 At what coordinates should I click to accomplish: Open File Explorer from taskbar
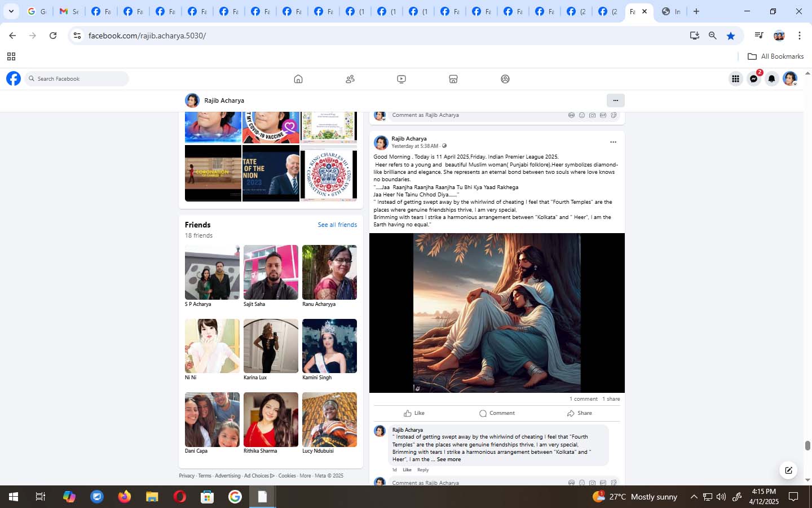pyautogui.click(x=152, y=497)
